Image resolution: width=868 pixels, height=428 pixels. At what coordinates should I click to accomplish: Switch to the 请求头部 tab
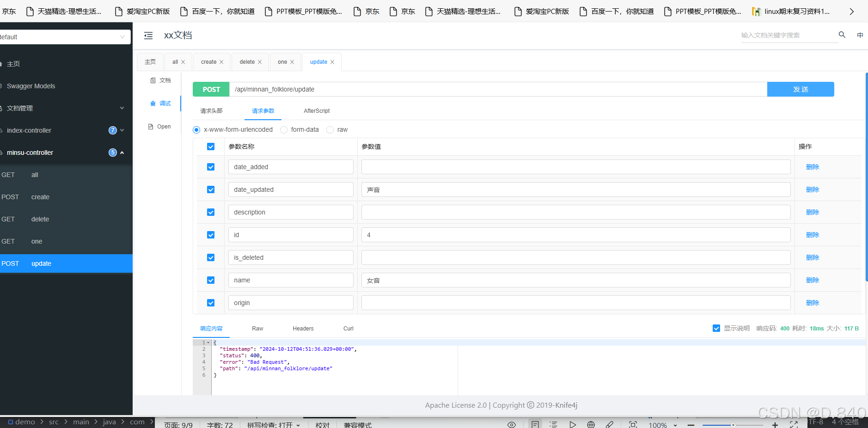[x=211, y=111]
